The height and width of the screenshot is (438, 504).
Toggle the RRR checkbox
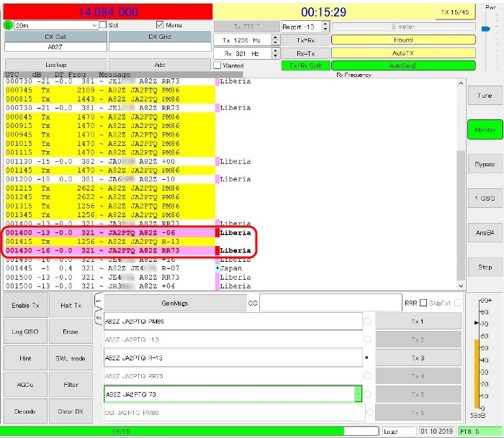[423, 303]
